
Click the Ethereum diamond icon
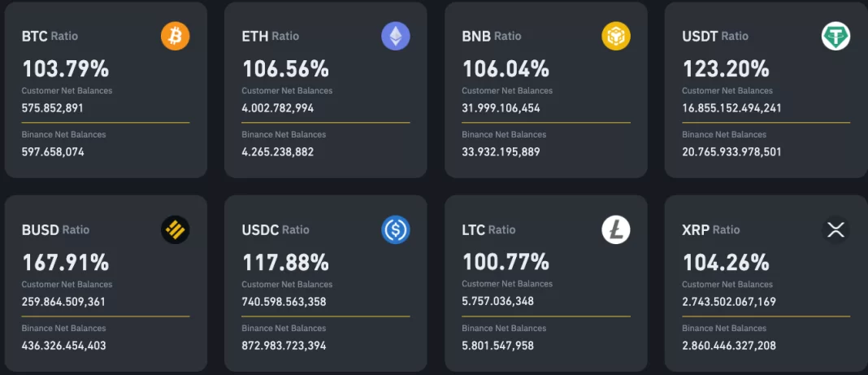tap(396, 36)
